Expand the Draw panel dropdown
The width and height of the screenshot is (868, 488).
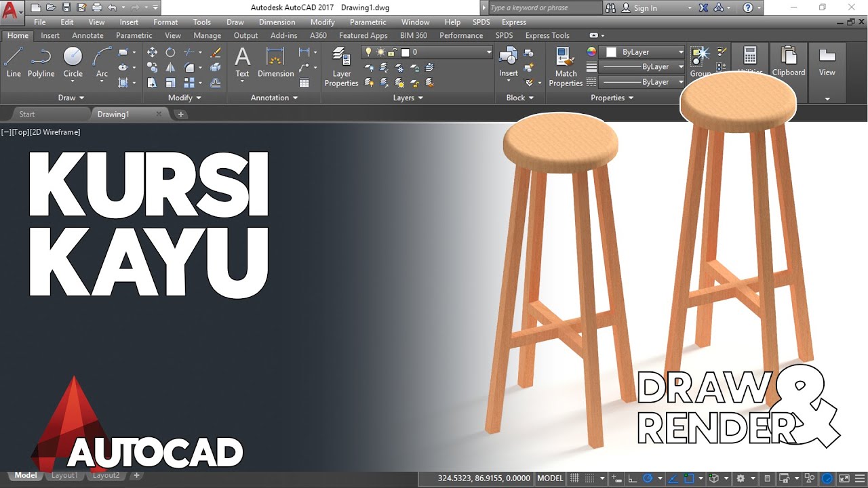(x=71, y=98)
